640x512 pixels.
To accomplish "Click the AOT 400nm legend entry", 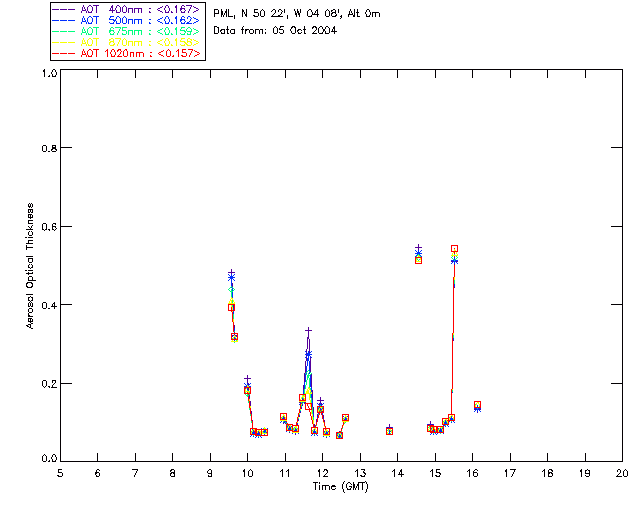I will [138, 9].
